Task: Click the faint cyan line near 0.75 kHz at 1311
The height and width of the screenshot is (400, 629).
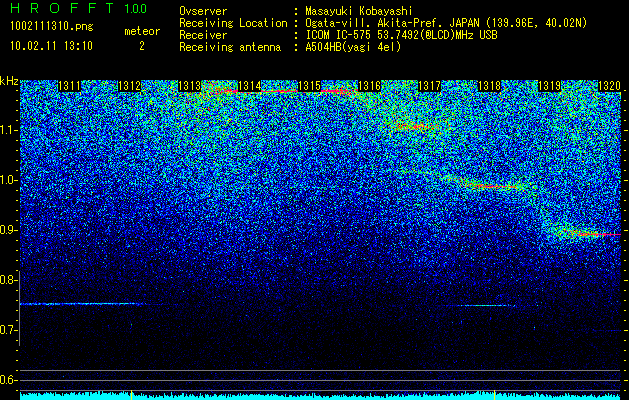Action: [80, 304]
